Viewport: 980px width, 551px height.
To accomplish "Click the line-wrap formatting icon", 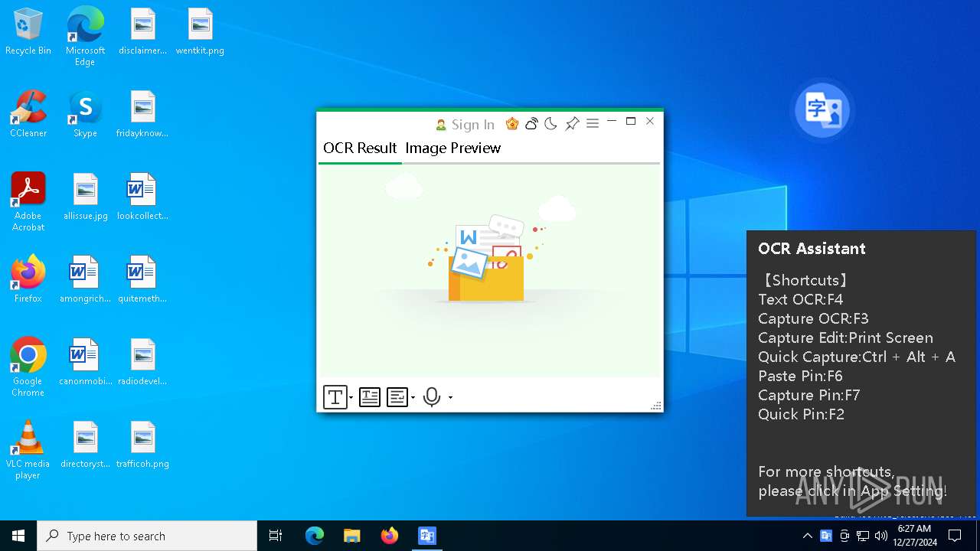I will (397, 397).
